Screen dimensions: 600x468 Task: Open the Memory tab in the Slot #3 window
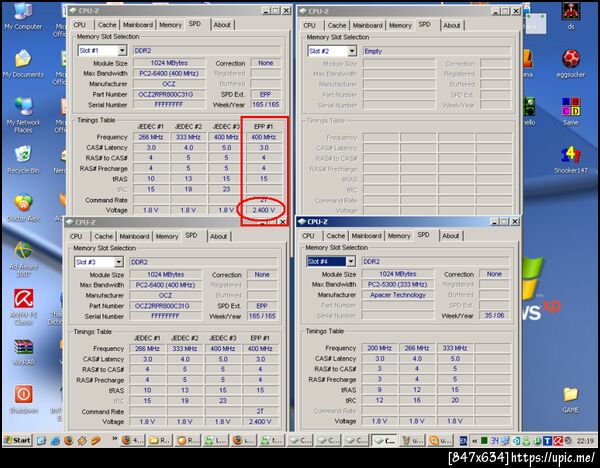coord(167,236)
